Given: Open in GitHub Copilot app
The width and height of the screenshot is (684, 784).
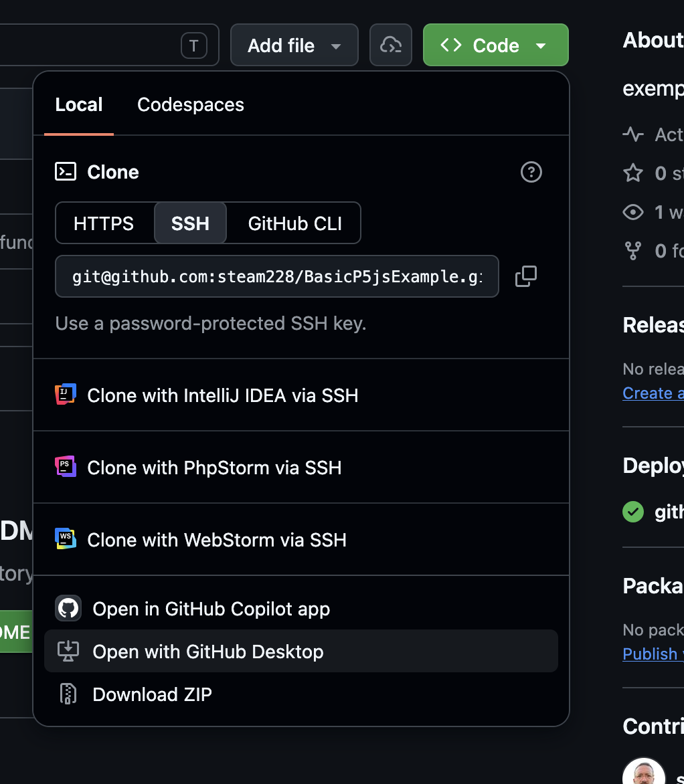Looking at the screenshot, I should pos(301,609).
